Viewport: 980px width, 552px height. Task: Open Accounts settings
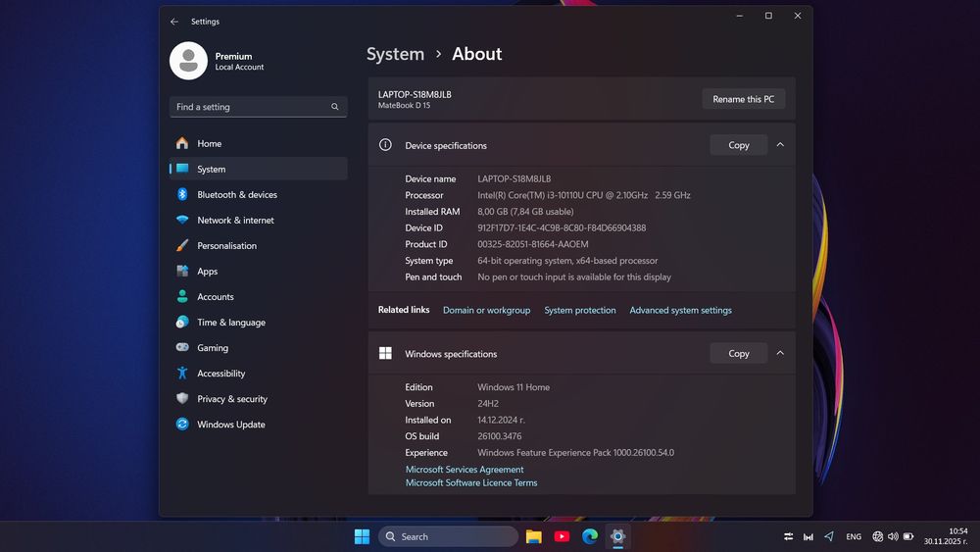[258, 297]
